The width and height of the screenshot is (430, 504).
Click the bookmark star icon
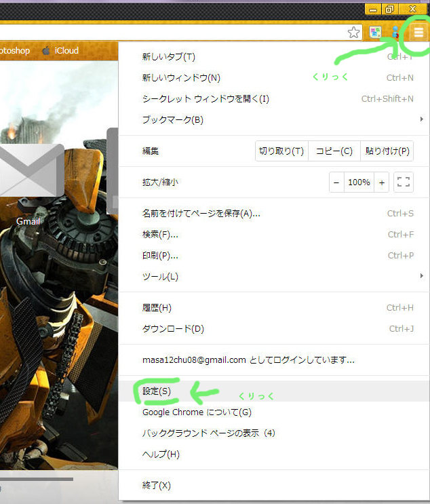[353, 32]
